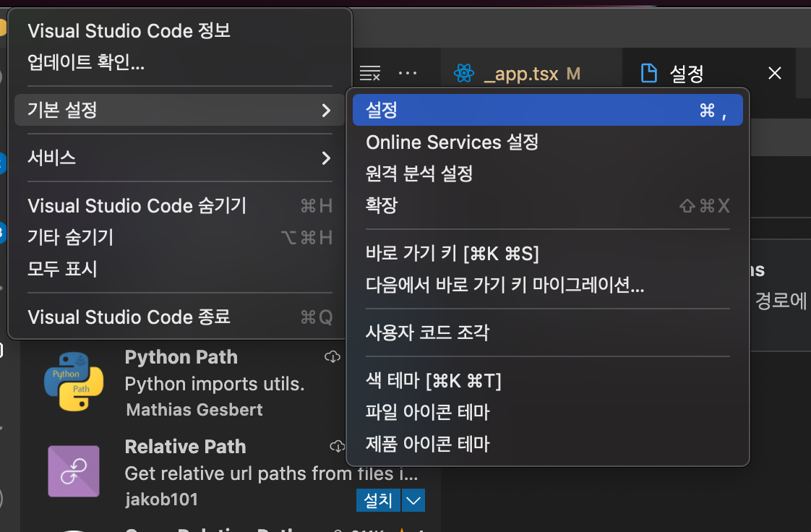Open '바로 가기 키 [⌘K ⌘S]' entry

(548, 253)
